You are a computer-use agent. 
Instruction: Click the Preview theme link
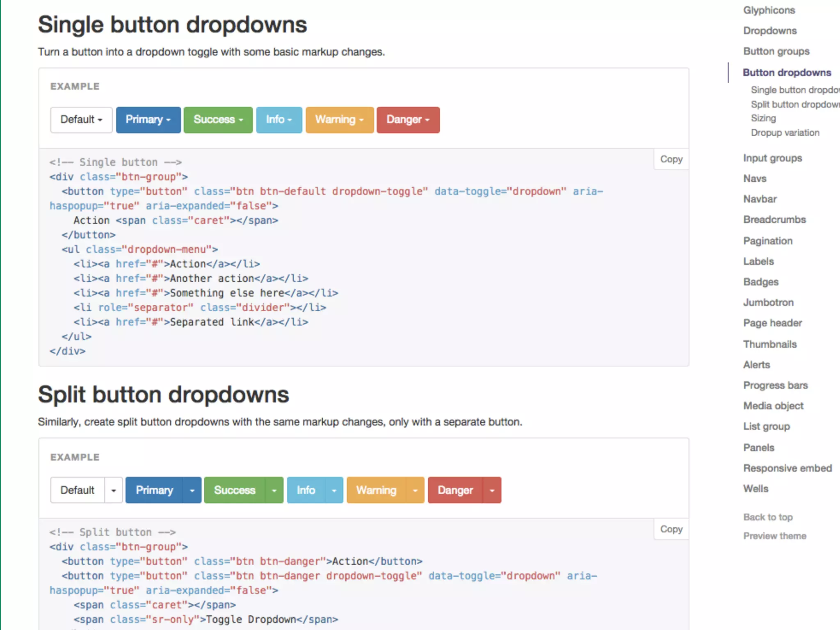coord(774,536)
